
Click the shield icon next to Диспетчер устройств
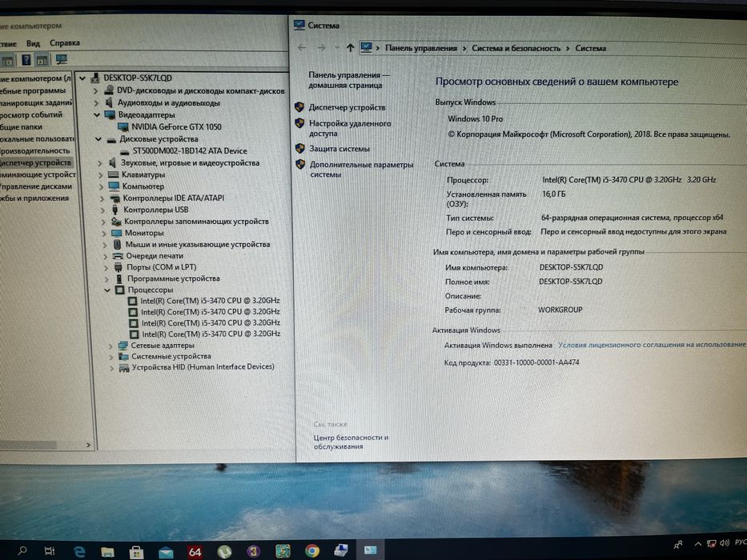pyautogui.click(x=299, y=107)
